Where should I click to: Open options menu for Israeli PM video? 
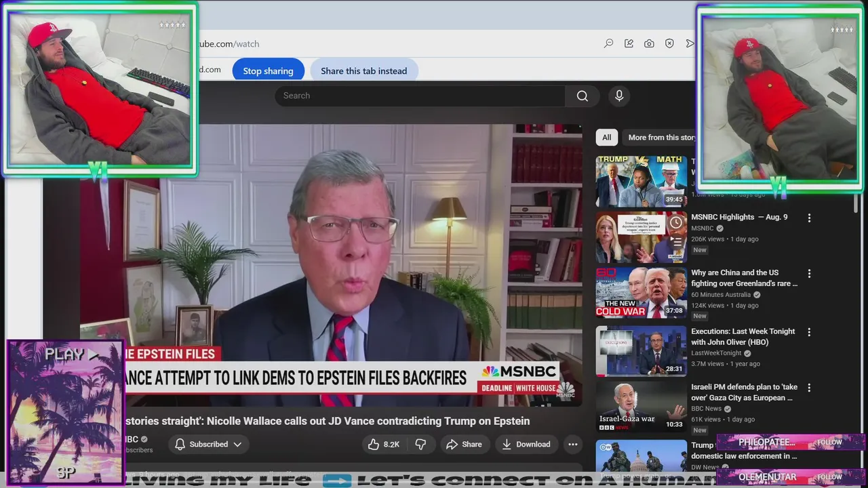pos(809,388)
